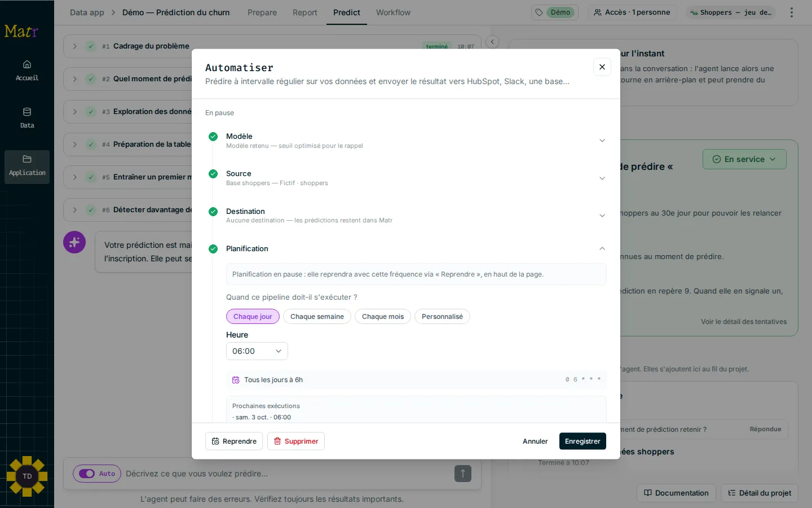Viewport: 812px width, 508px height.
Task: Click the green check of Planification step
Action: point(213,249)
